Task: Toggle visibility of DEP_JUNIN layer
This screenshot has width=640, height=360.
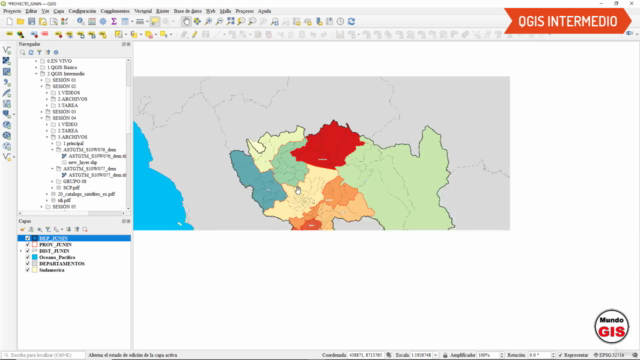Action: (28, 238)
